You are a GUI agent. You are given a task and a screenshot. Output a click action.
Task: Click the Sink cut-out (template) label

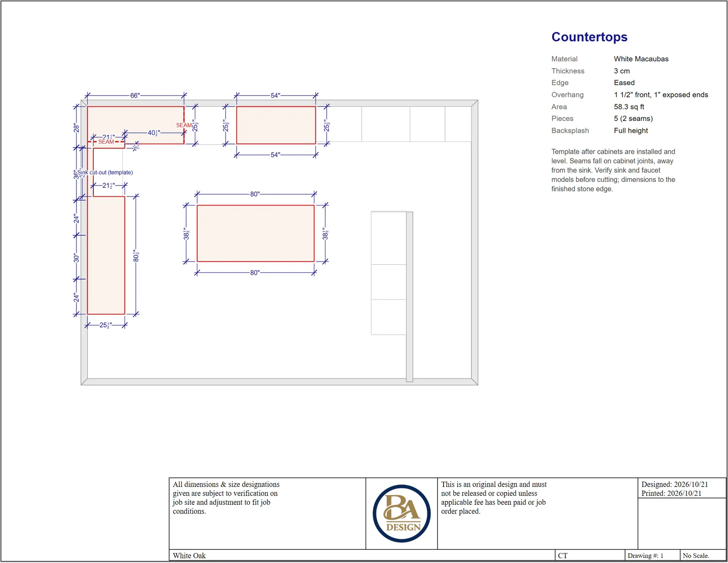[105, 172]
